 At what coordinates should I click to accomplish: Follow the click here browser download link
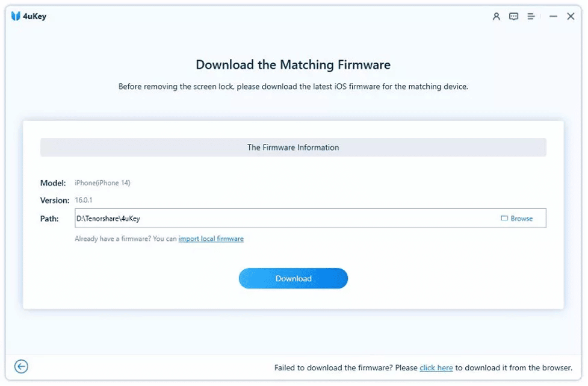point(436,367)
